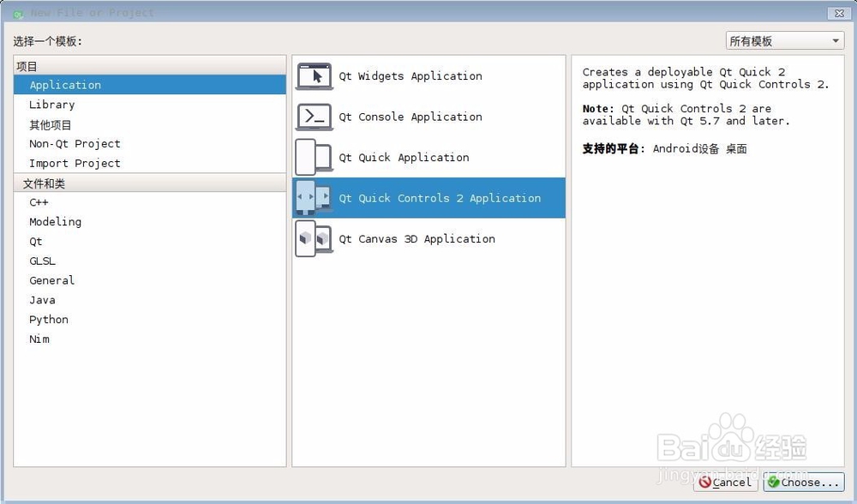Screen dimensions: 857x504
Task: Select the C++ files category
Action: 150,202
